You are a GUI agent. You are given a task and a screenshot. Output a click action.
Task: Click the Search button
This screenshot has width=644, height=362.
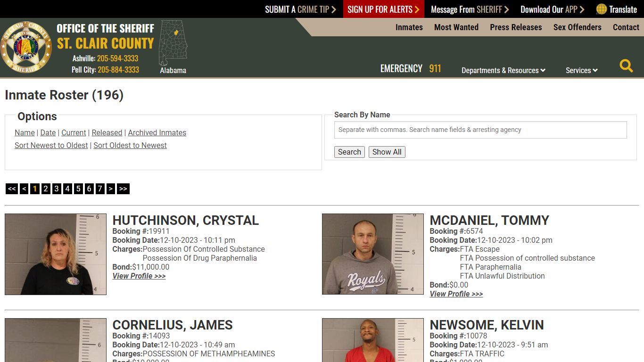[349, 152]
